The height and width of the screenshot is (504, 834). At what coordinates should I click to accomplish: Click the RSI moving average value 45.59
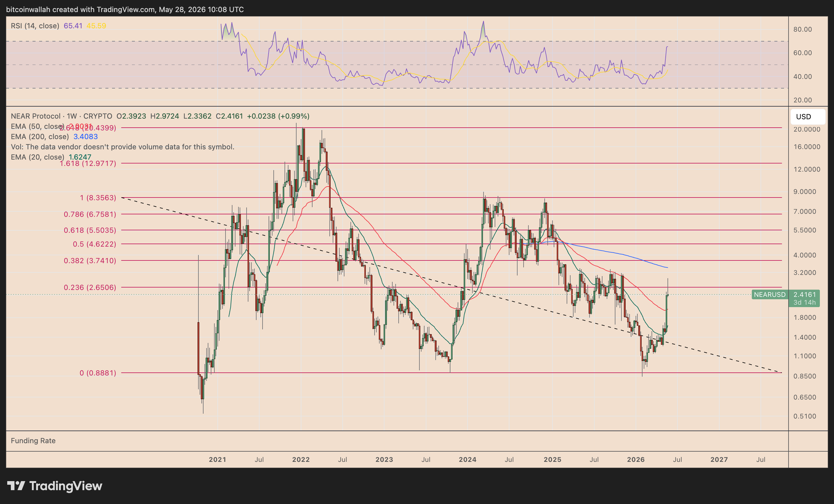(96, 26)
